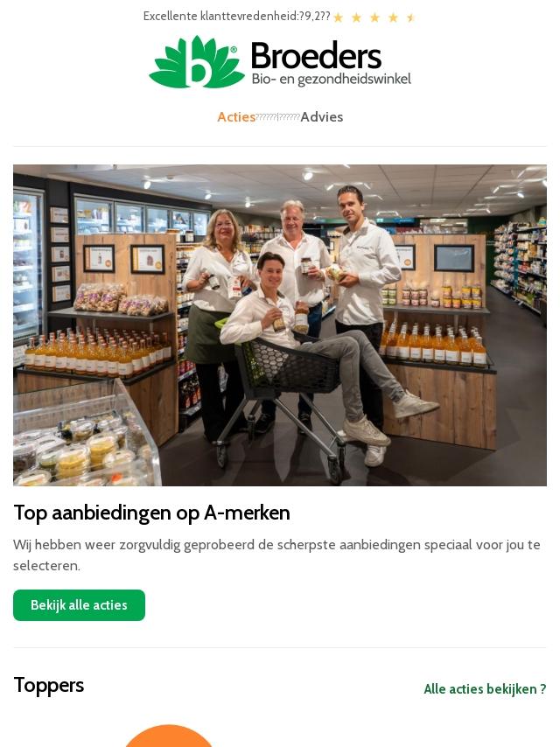560x747 pixels.
Task: Click the Bekijk alle acties button
Action: coord(79,605)
